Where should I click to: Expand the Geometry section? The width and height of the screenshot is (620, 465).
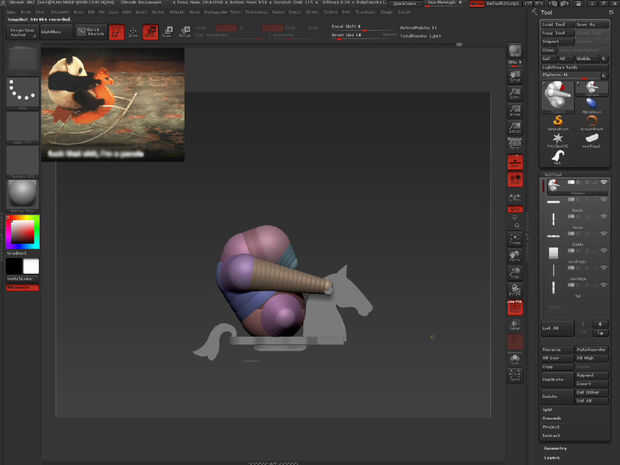point(555,448)
